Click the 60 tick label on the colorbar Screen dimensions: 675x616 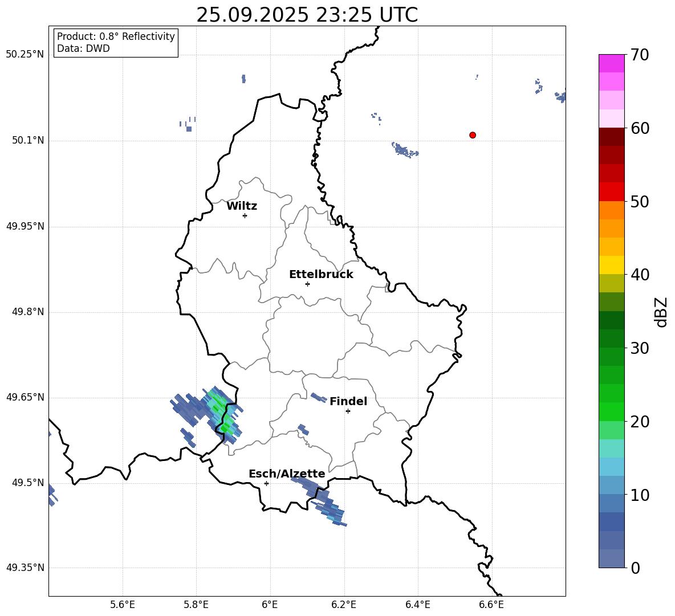pos(640,128)
